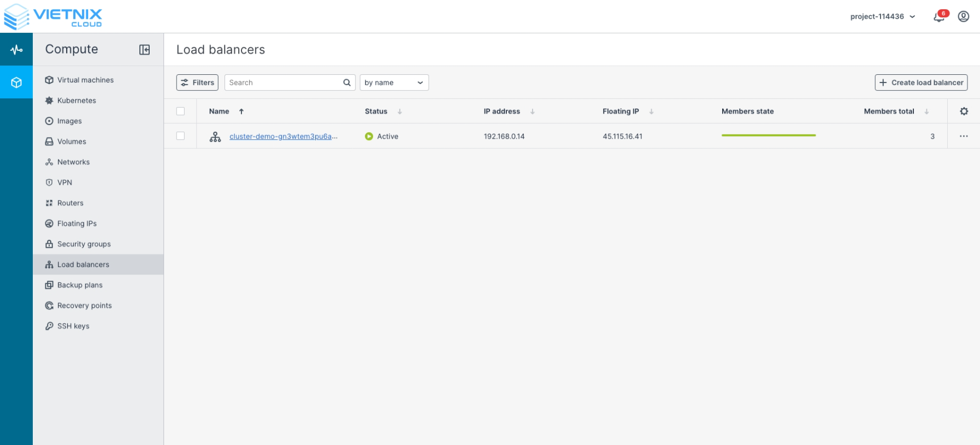The width and height of the screenshot is (980, 445).
Task: Collapse the Compute sidebar panel
Action: [x=145, y=50]
